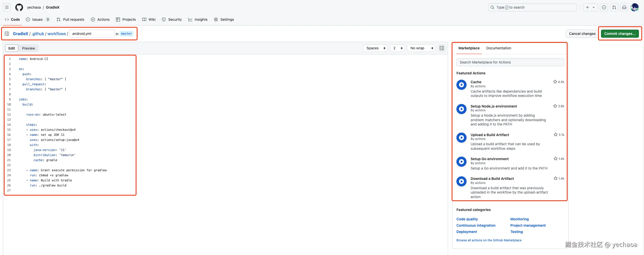Open the create new plus menu
The width and height of the screenshot is (644, 255).
[590, 7]
